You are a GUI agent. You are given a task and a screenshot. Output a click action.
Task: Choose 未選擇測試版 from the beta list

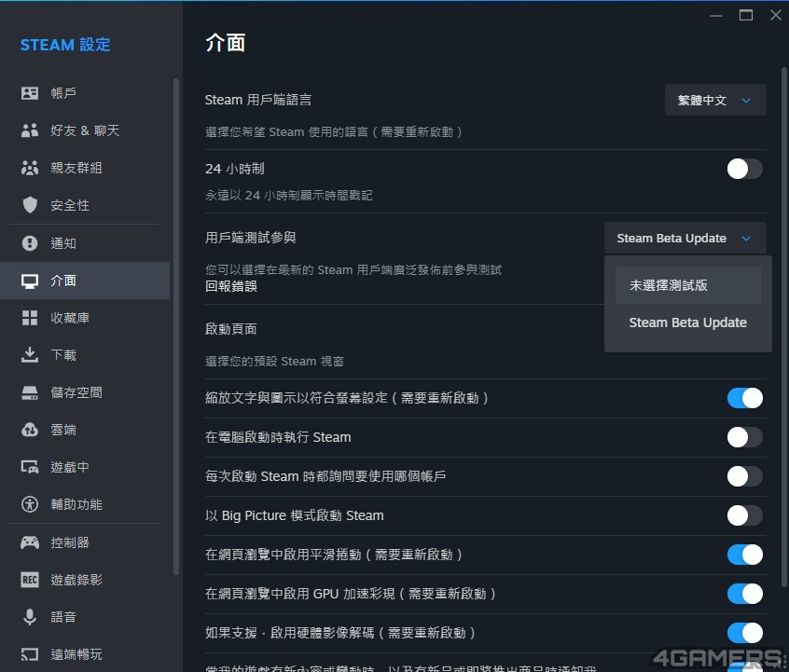click(x=688, y=285)
